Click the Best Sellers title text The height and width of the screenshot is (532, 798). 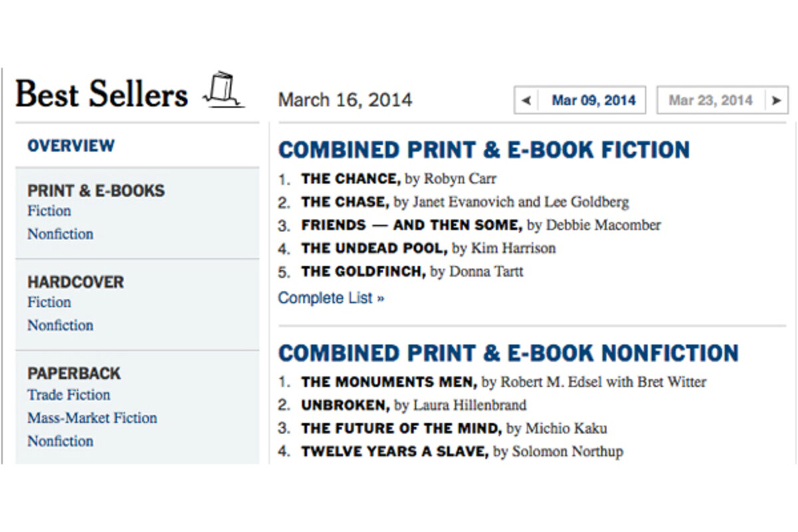point(102,94)
